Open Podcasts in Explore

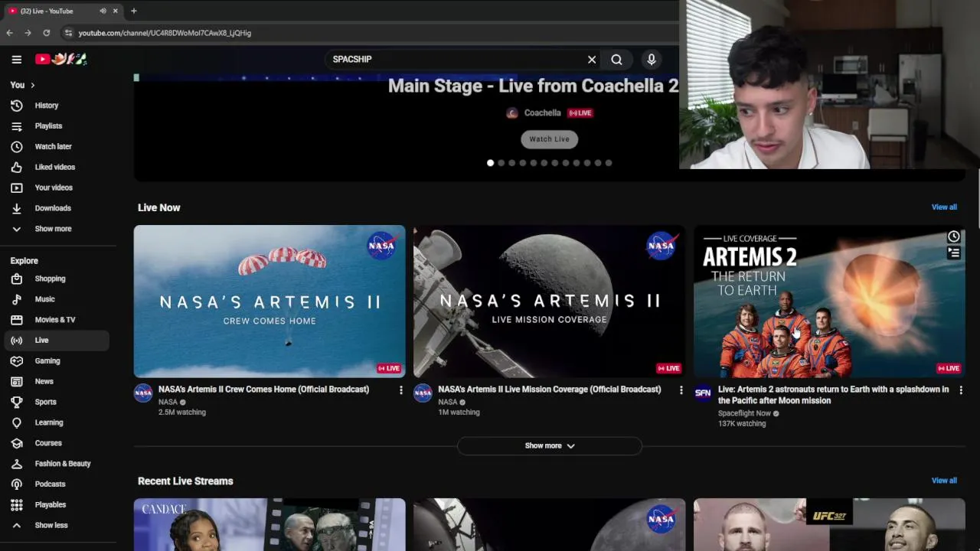56,484
